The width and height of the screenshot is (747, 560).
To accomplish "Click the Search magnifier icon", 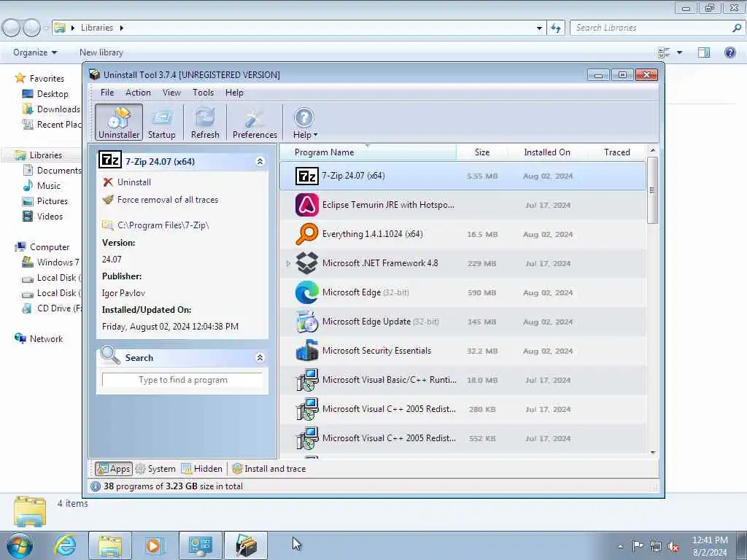I will click(x=109, y=355).
